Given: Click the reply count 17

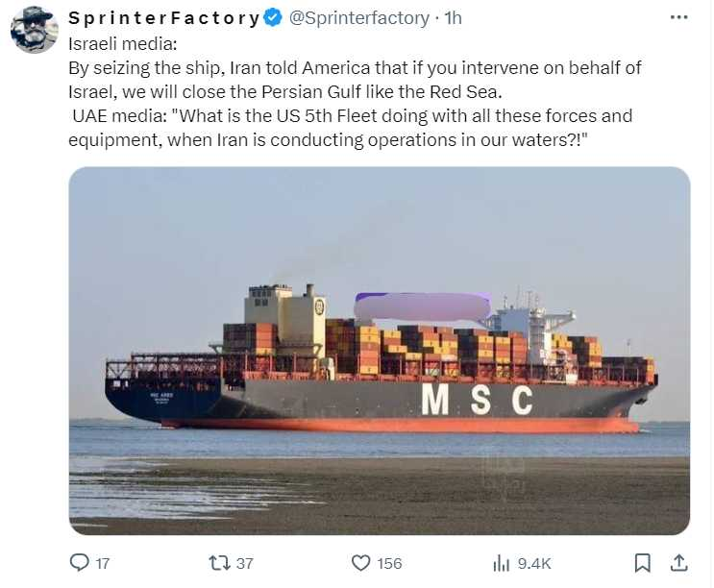Looking at the screenshot, I should point(102,563).
